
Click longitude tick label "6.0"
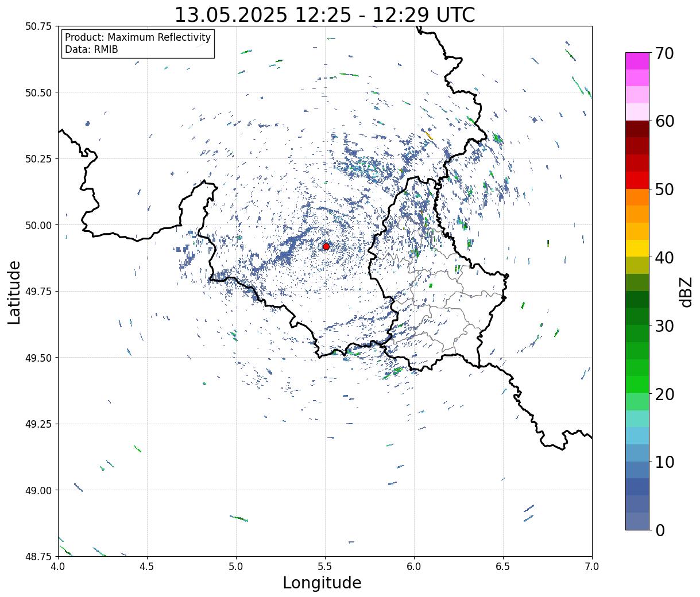click(x=414, y=567)
